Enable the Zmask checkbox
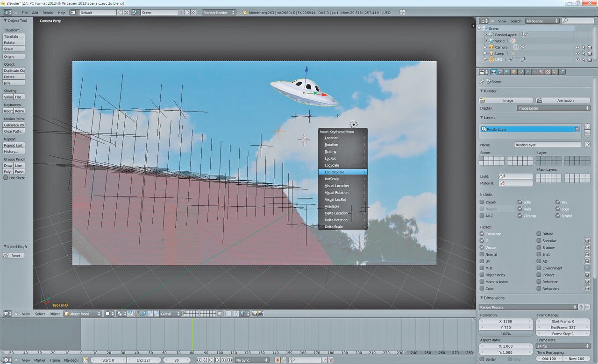Screen dimensions: 598x364 tap(482, 202)
